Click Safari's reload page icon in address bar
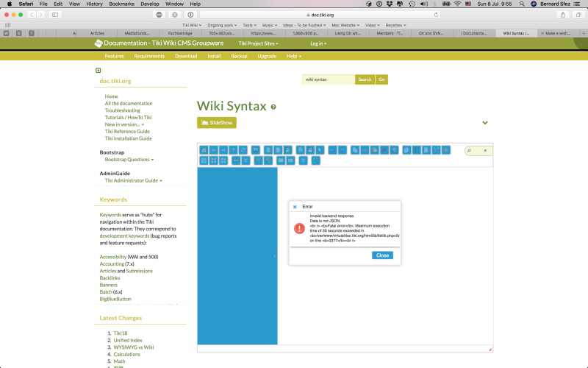Screen dimensions: 588x368 coord(436,15)
